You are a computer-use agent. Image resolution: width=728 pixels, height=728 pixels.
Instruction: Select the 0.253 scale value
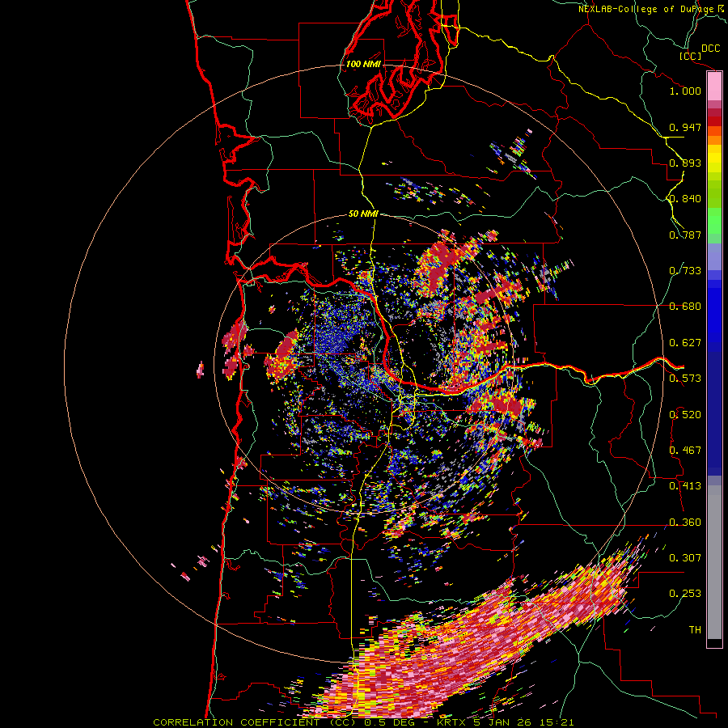[685, 594]
